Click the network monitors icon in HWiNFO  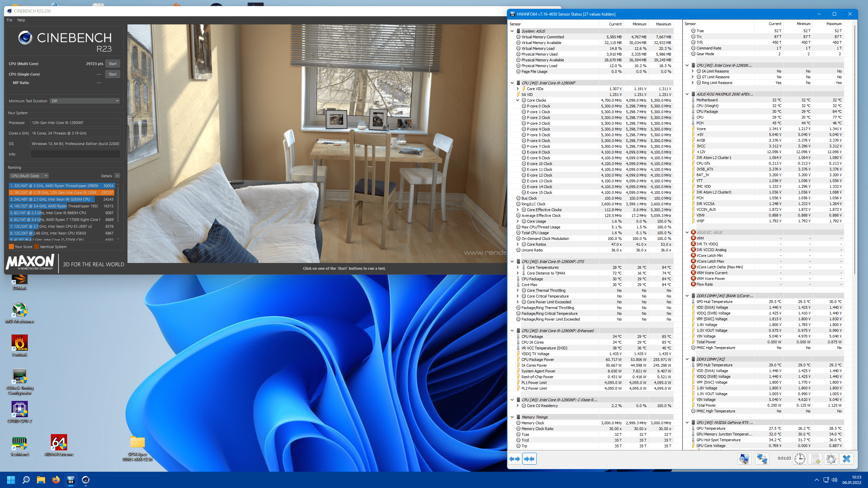click(x=762, y=459)
